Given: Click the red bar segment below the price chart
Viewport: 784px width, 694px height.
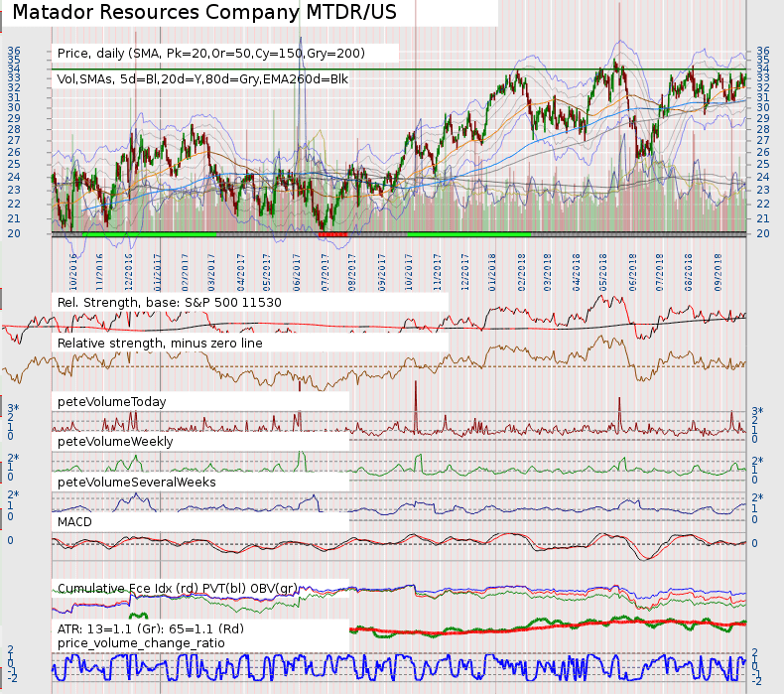Looking at the screenshot, I should tap(333, 233).
